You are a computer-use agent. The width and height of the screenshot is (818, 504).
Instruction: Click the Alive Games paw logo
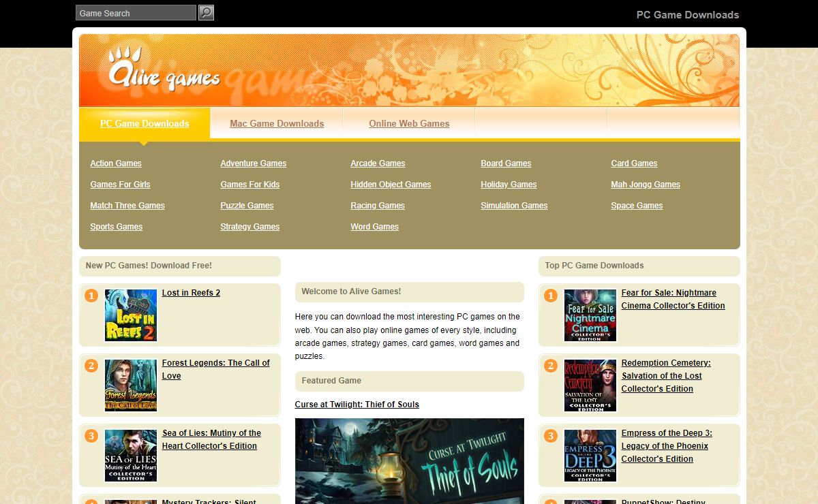164,70
